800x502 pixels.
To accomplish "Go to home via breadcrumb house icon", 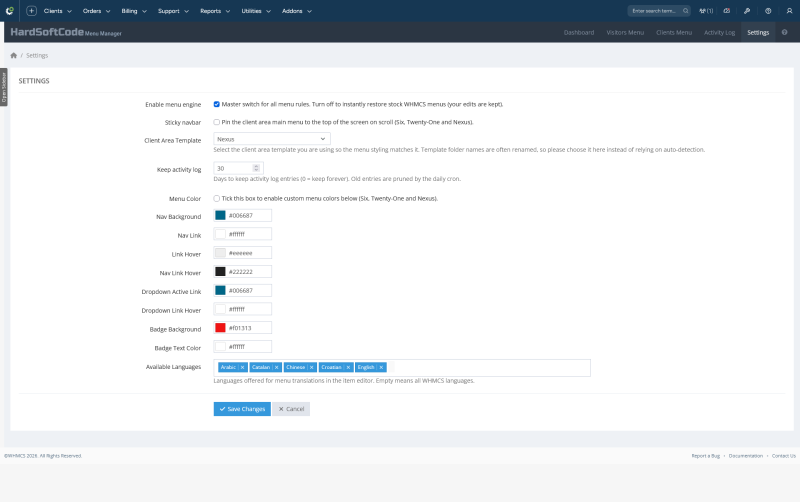I will [14, 55].
